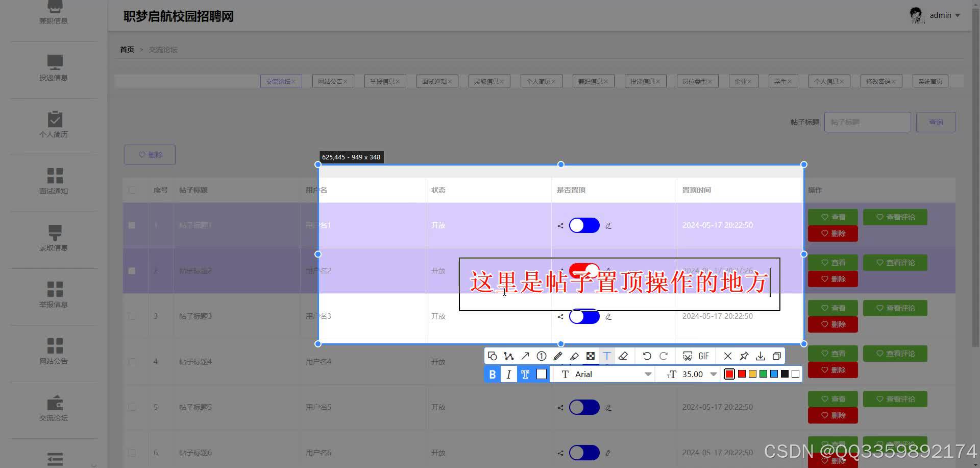Check the box for 帖子标题5 row
Image resolution: width=980 pixels, height=468 pixels.
click(132, 407)
